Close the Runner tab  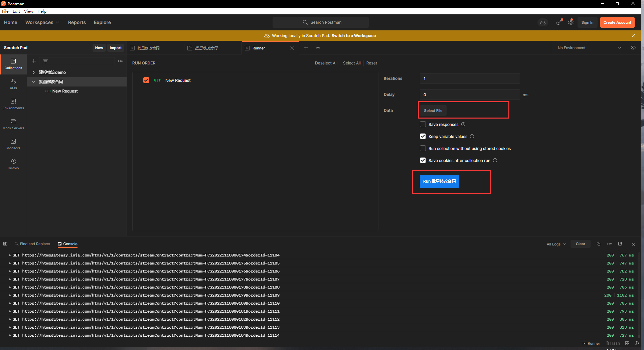click(292, 48)
